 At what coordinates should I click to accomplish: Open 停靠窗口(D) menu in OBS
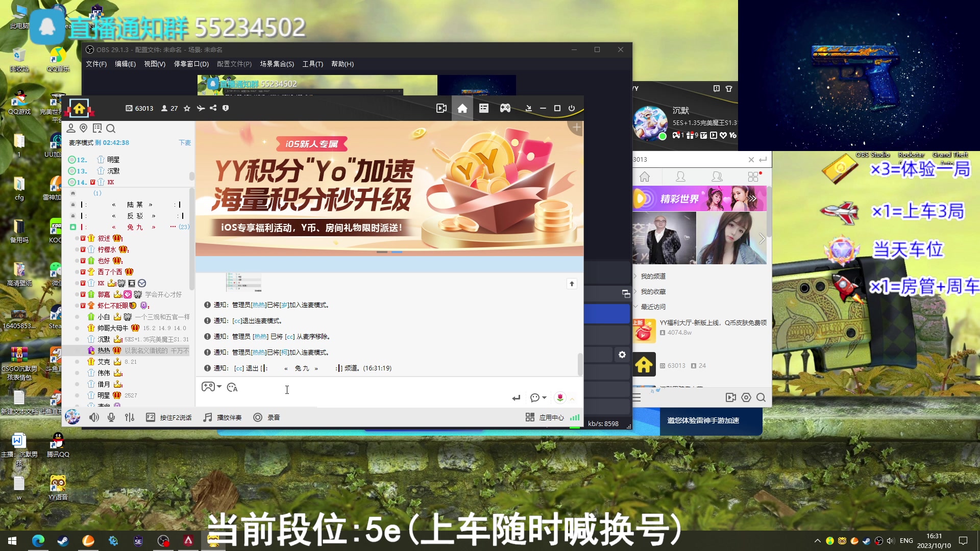pos(191,64)
